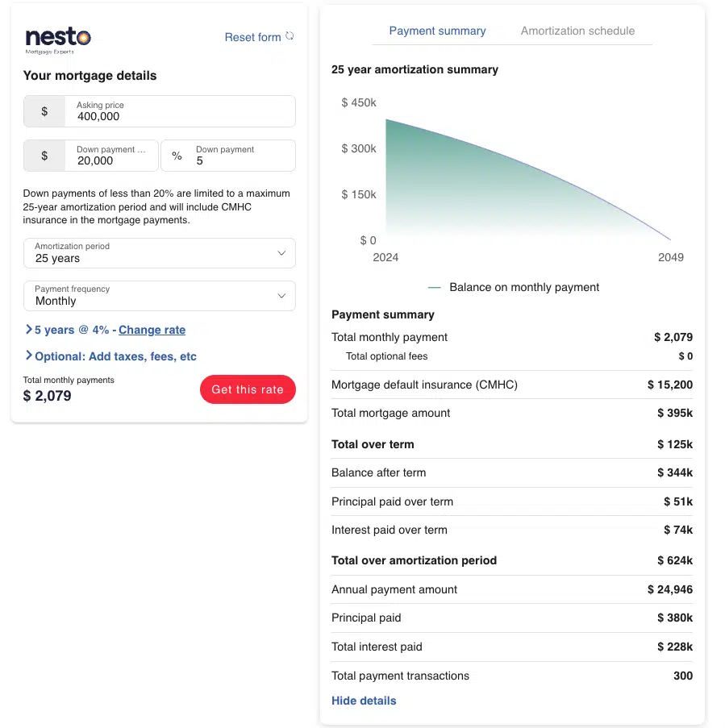Click the Get this rate button

point(248,389)
